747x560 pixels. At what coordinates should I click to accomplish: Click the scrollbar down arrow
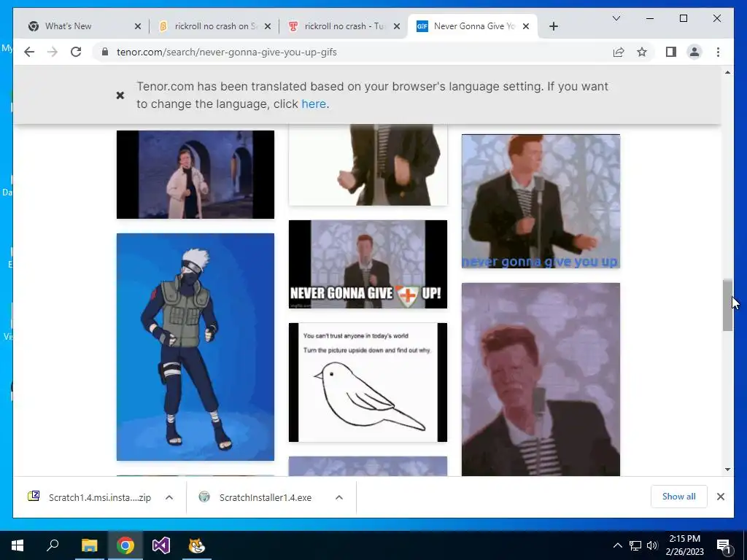click(727, 470)
